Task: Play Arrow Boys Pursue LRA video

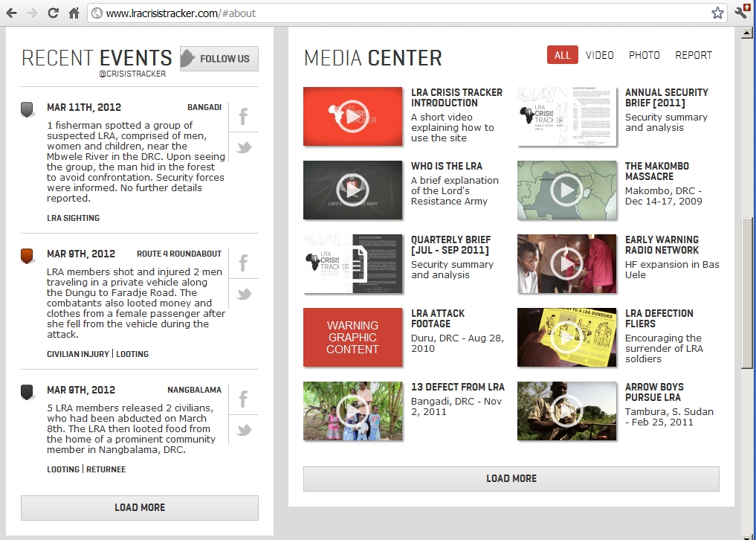Action: point(566,411)
